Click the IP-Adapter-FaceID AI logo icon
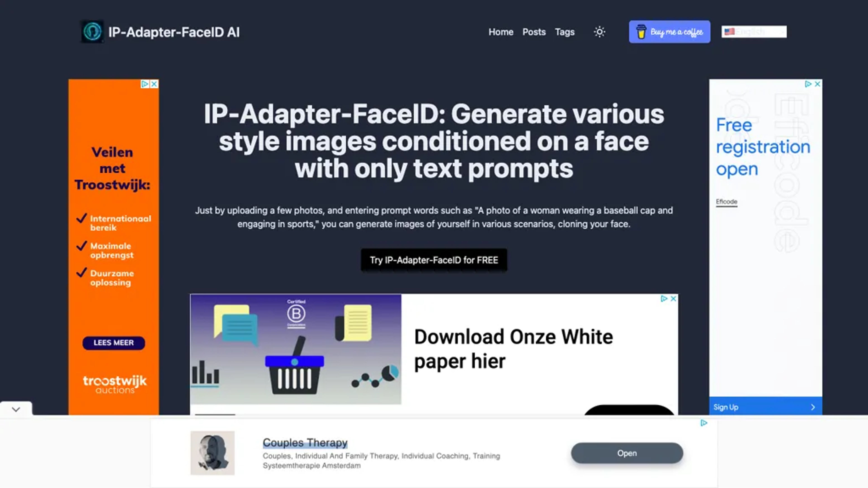 [x=92, y=32]
